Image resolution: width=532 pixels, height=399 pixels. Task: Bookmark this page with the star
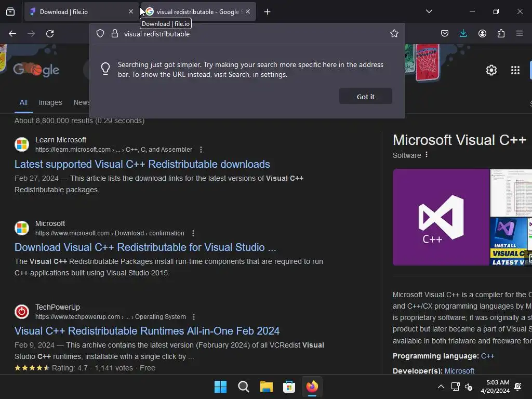click(394, 33)
